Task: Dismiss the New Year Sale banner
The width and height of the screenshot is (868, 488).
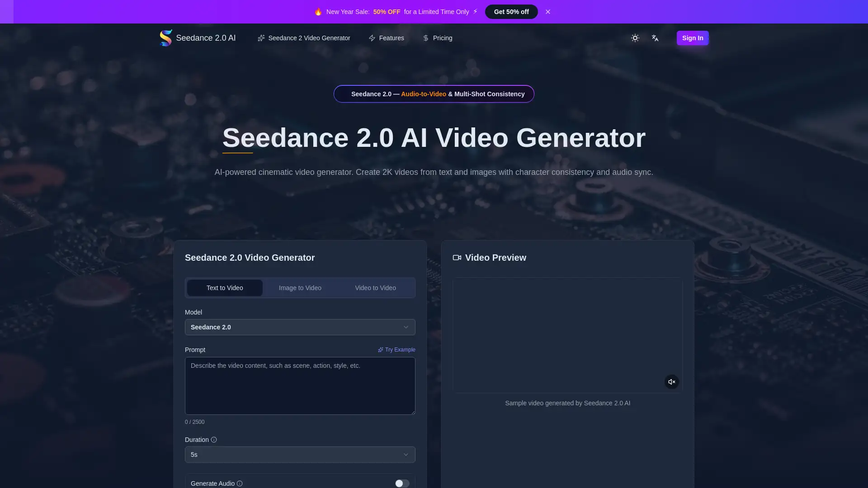Action: click(x=547, y=12)
